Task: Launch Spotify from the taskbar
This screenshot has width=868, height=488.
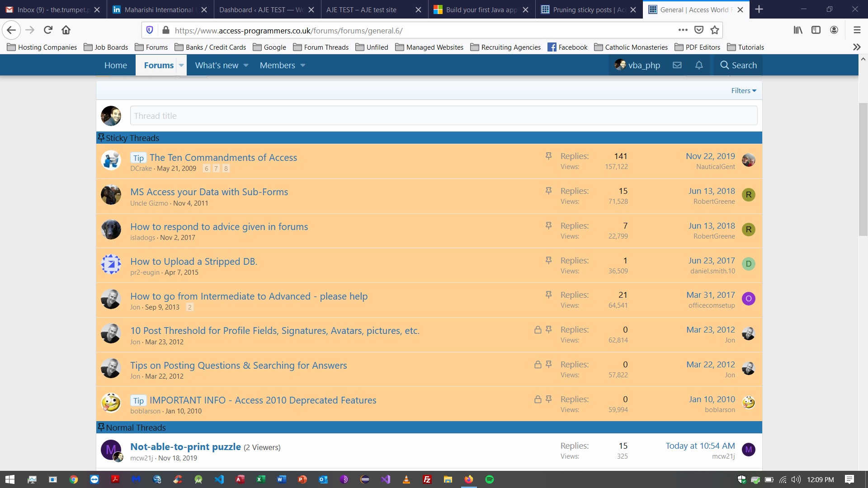Action: 490,479
